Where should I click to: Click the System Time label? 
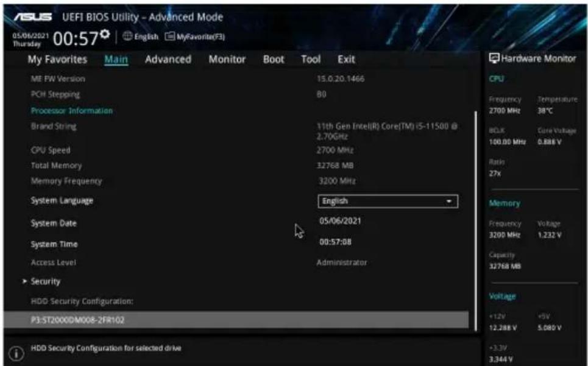tap(54, 244)
